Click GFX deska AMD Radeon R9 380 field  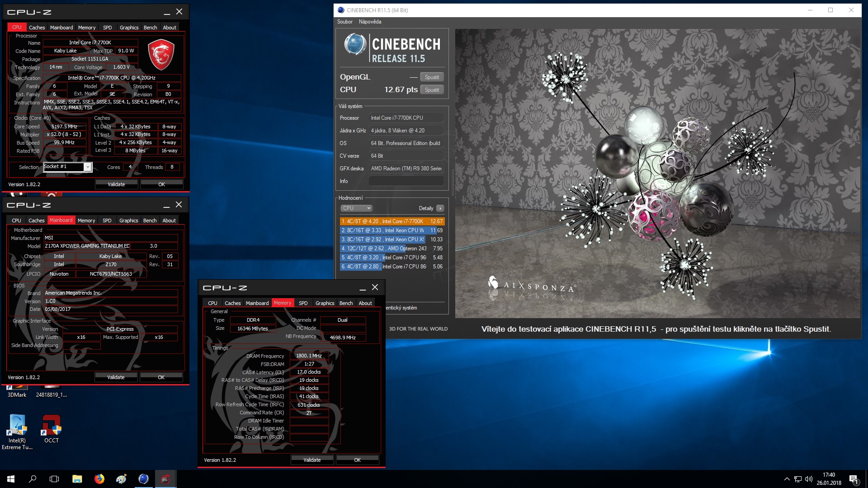pyautogui.click(x=406, y=169)
